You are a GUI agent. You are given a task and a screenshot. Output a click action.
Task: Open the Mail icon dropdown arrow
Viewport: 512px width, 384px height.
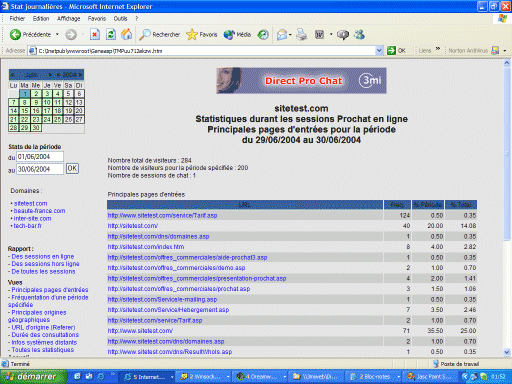[x=290, y=34]
